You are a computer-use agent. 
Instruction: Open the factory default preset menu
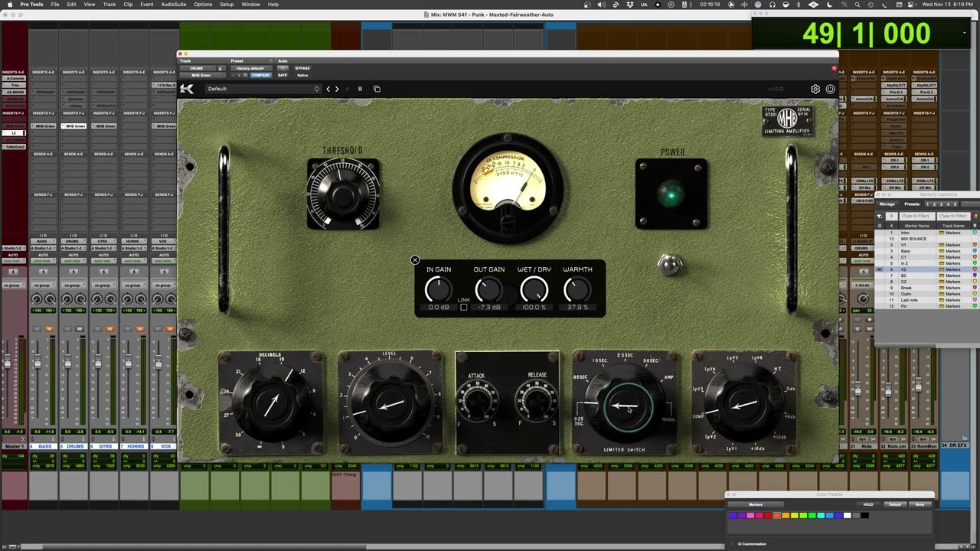[x=250, y=68]
